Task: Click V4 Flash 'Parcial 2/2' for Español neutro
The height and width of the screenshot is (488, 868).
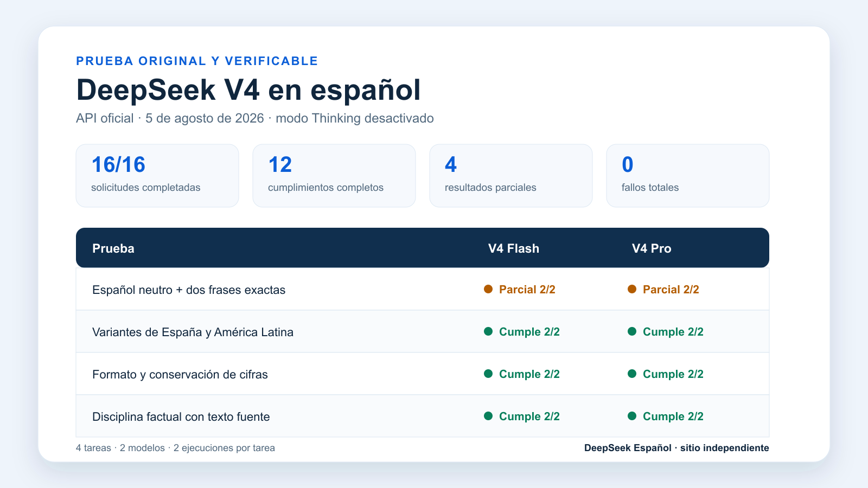Action: coord(520,290)
